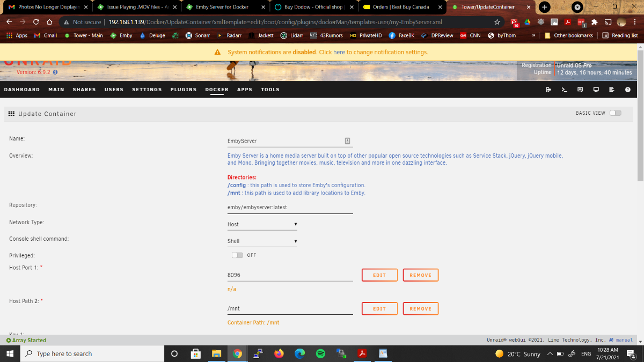The width and height of the screenshot is (644, 362).
Task: Expand the hidden bookmarks chevron
Action: [533, 35]
